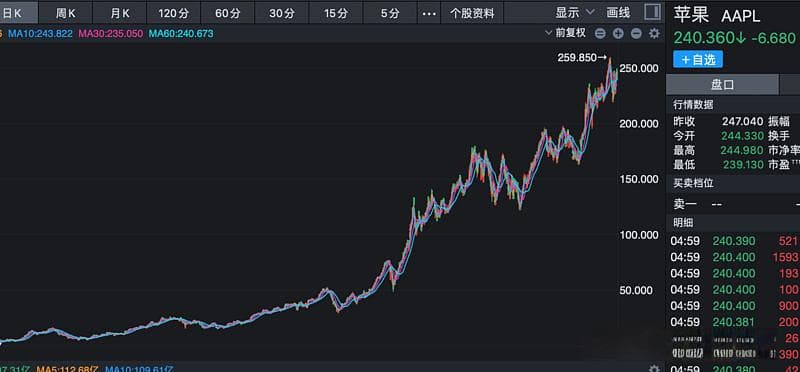The height and width of the screenshot is (372, 800).
Task: Click the 最低 239.130 value
Action: click(x=743, y=165)
